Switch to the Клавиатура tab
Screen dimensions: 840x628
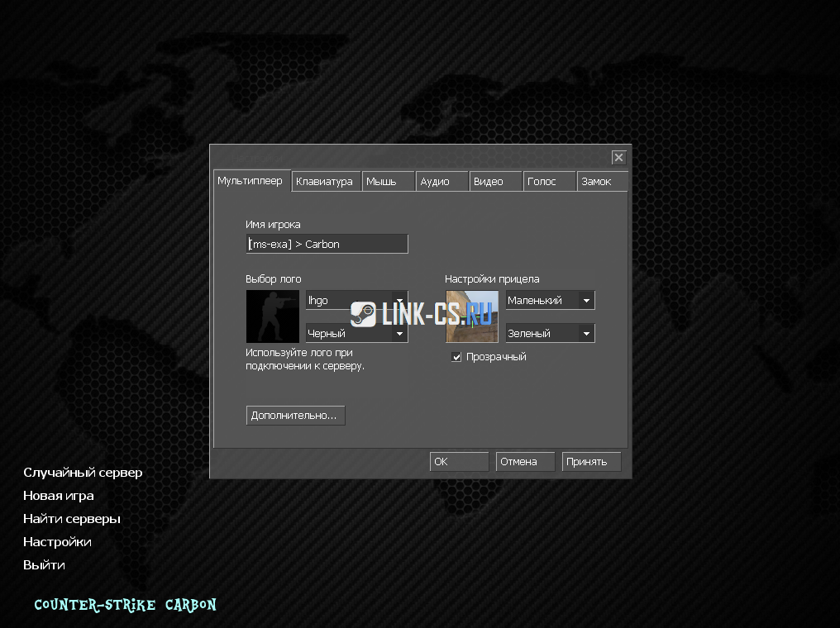point(324,182)
